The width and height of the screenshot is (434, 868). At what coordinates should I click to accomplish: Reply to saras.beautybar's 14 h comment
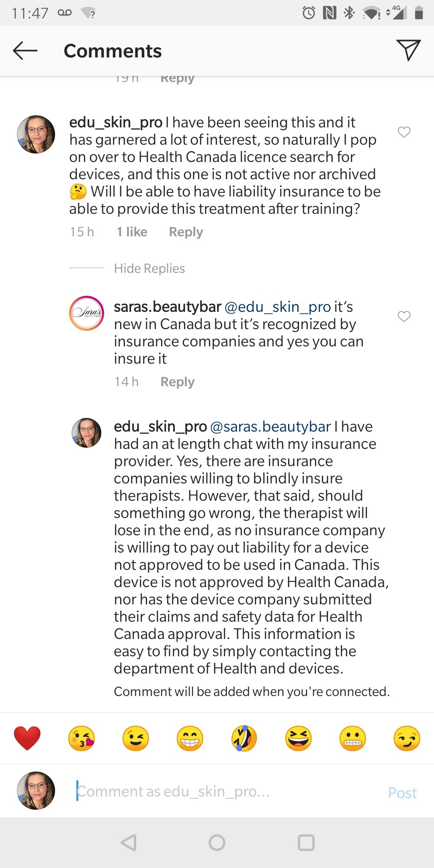click(x=177, y=382)
